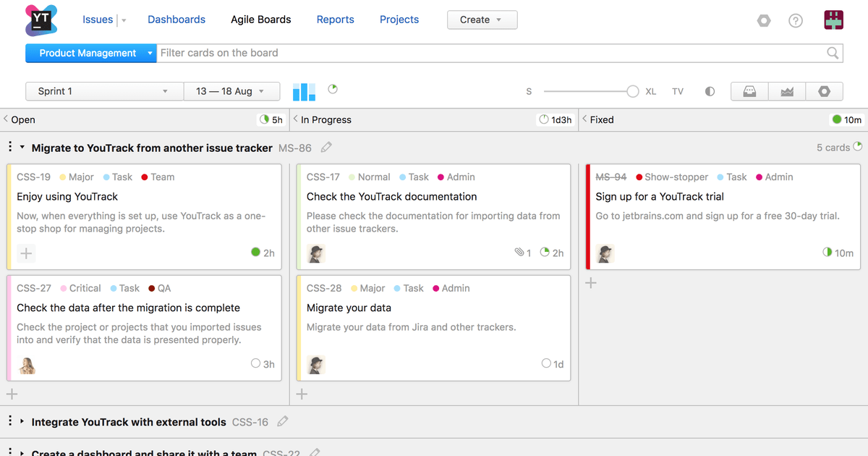This screenshot has width=868, height=456.
Task: Open the help question mark icon
Action: point(796,20)
